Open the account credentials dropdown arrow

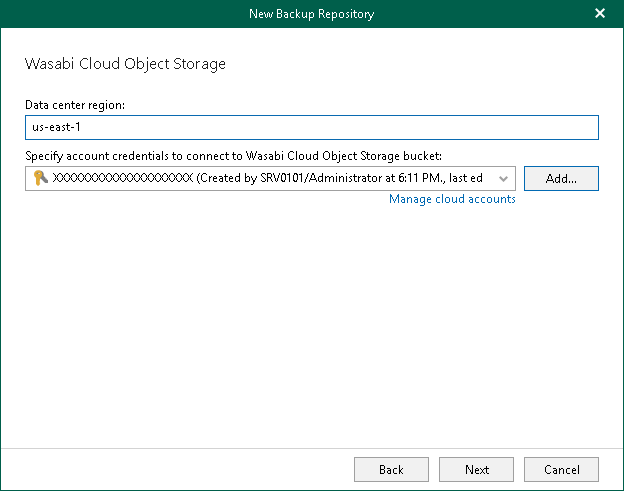(x=503, y=179)
